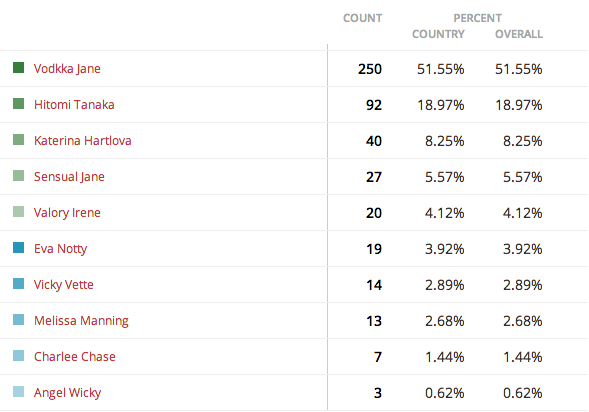Select the 18.97% country cell for Hitomi Tanaka
The image size is (589, 412).
click(441, 105)
